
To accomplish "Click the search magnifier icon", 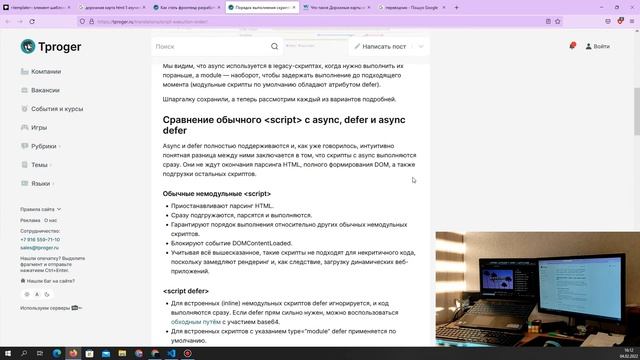I will coord(274,47).
